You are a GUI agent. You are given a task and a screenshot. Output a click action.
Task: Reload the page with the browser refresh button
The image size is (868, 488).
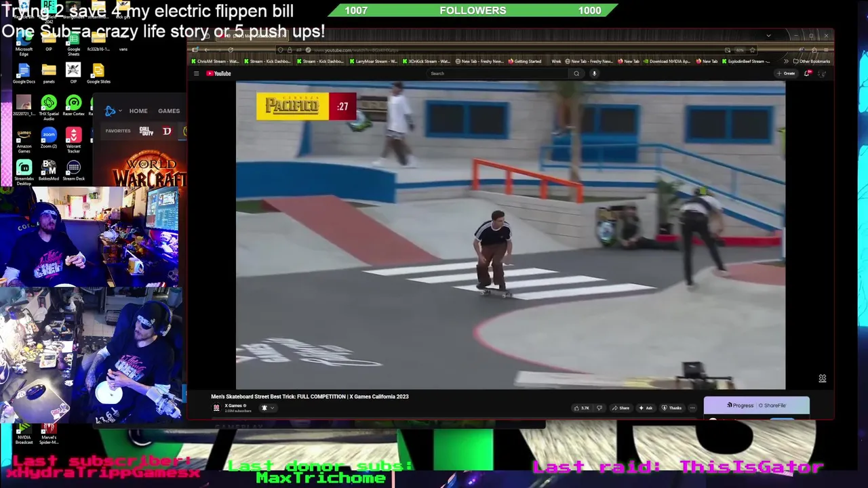[x=231, y=50]
